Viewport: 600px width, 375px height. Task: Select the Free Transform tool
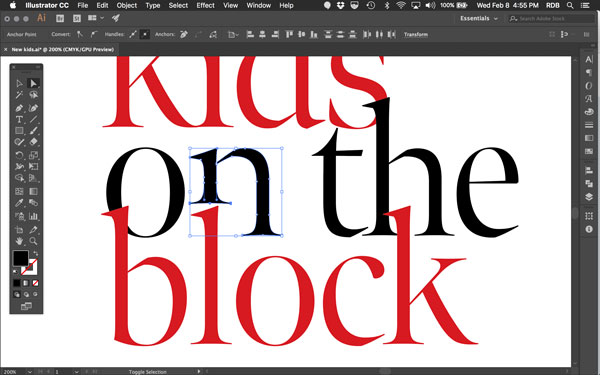point(33,166)
